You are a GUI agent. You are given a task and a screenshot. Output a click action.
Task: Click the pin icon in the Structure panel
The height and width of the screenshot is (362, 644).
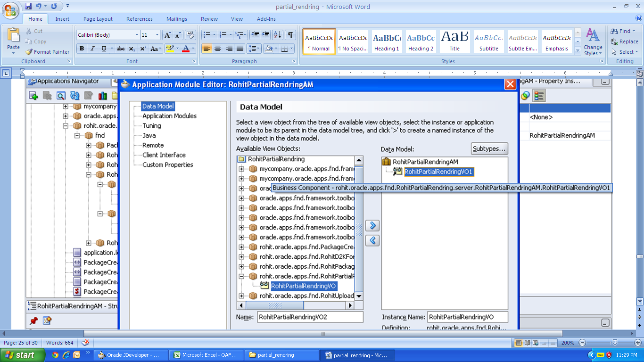pyautogui.click(x=33, y=320)
